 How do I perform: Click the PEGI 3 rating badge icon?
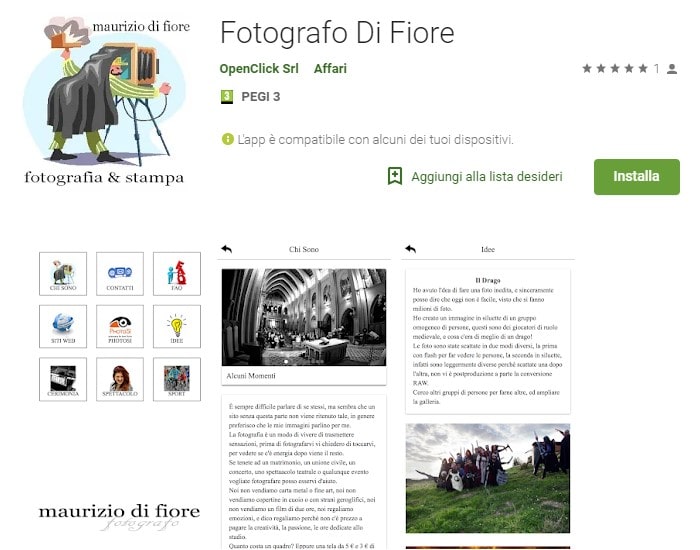pyautogui.click(x=227, y=96)
